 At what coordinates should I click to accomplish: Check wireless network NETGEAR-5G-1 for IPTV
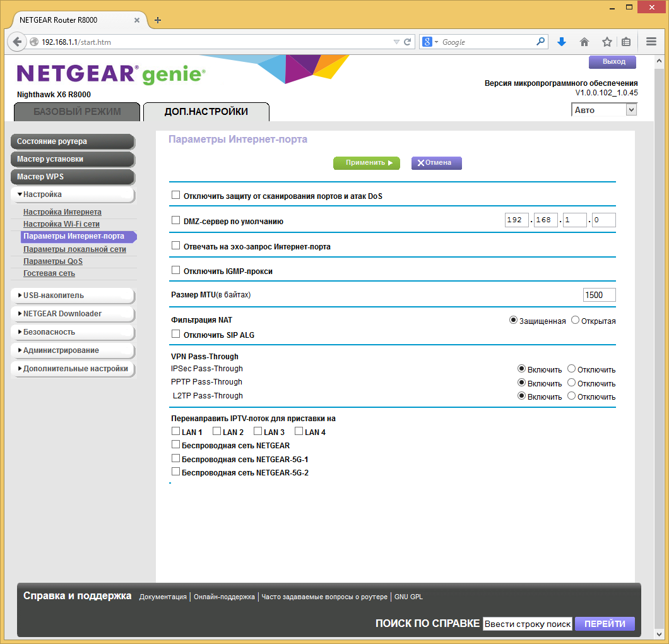[175, 458]
